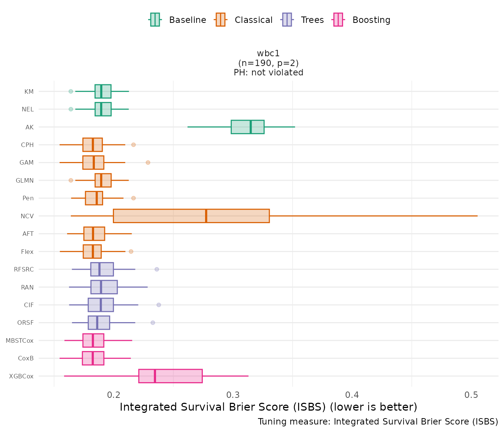Screen dimensions: 504x432
Task: Click the 0.5 x-axis tick label
Action: point(471,395)
